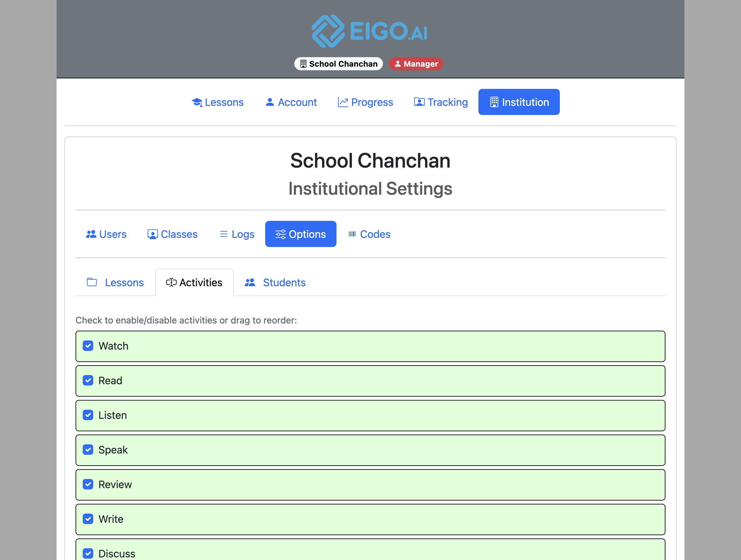Click the person icon in the Manager badge
The width and height of the screenshot is (741, 560).
[398, 64]
